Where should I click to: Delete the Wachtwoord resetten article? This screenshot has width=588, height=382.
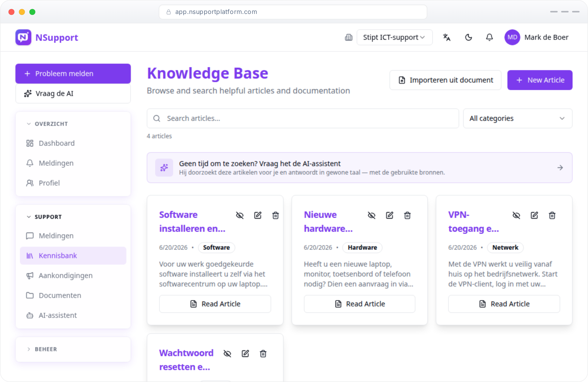263,353
